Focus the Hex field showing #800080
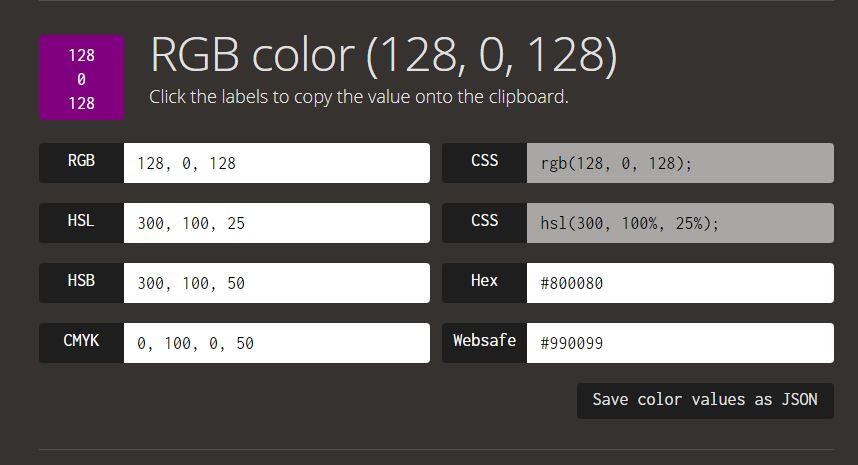 [680, 283]
